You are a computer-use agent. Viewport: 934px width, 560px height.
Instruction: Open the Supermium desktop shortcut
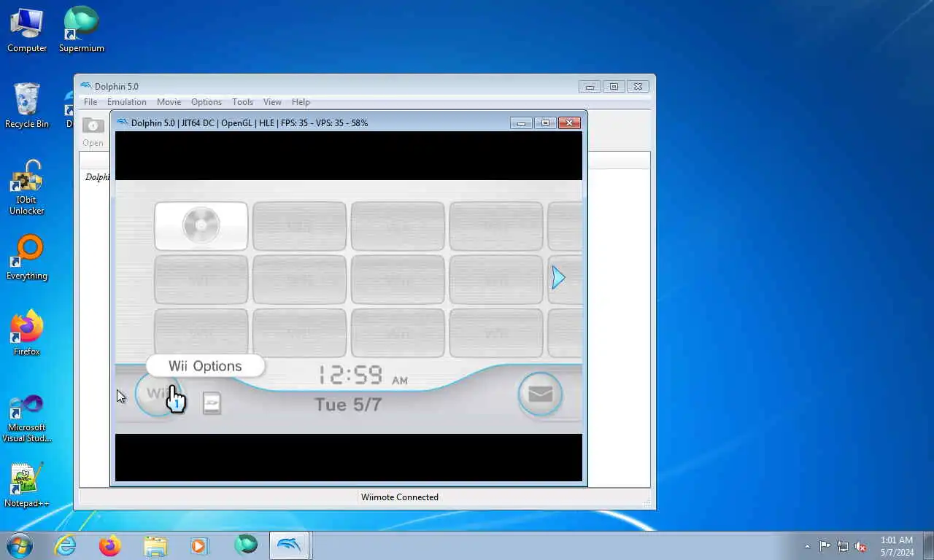point(82,30)
